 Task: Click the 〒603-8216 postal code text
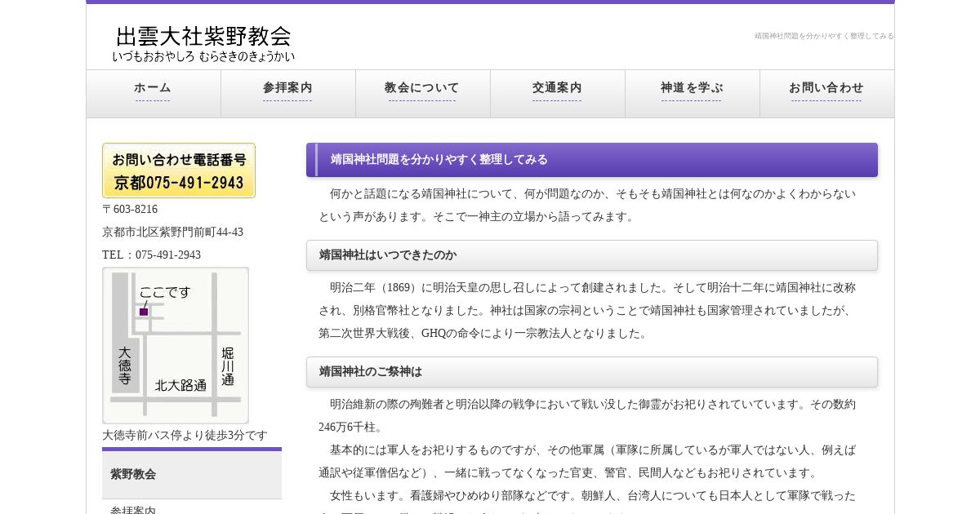(130, 210)
